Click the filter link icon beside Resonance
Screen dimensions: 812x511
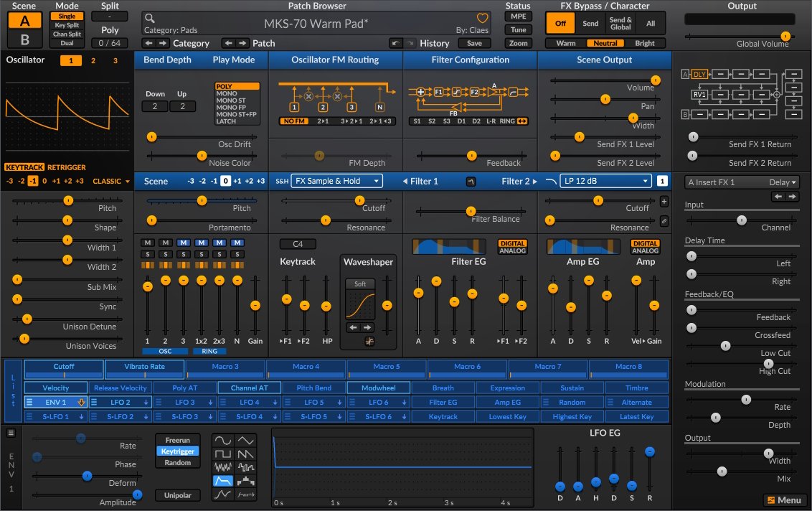[x=664, y=222]
